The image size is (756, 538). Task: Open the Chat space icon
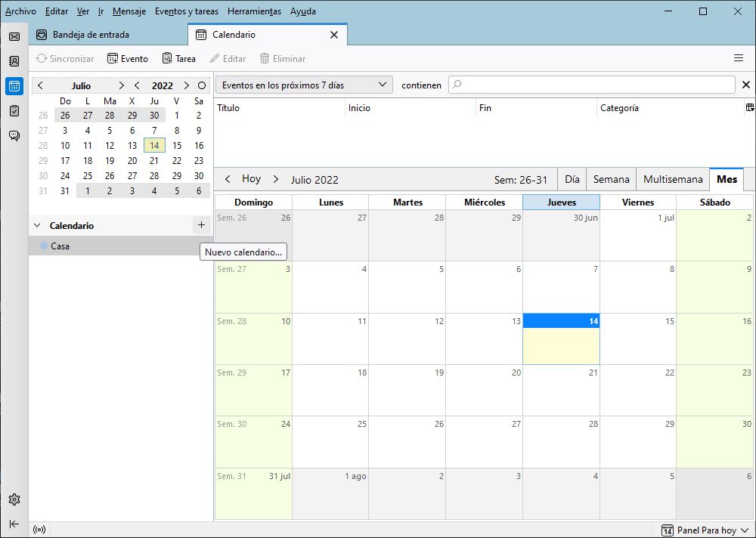pyautogui.click(x=14, y=135)
